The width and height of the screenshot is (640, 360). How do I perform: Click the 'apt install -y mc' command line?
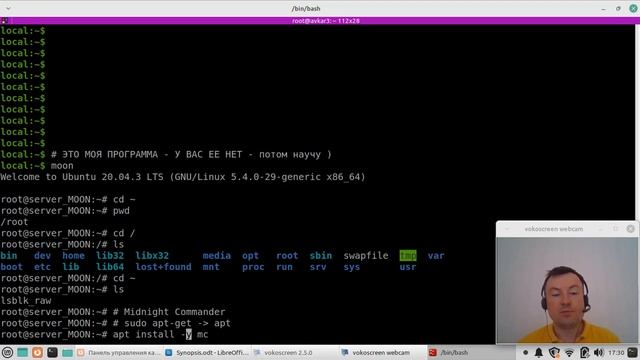(160, 335)
